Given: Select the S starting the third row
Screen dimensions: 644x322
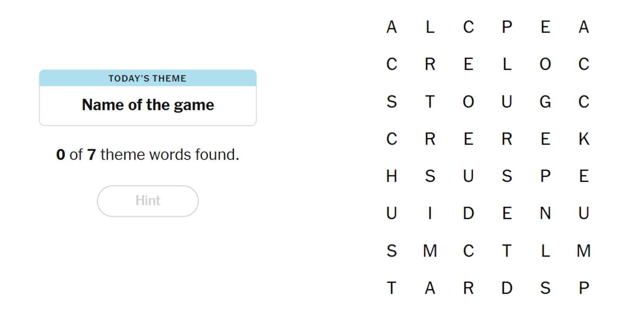Looking at the screenshot, I should pyautogui.click(x=391, y=102).
